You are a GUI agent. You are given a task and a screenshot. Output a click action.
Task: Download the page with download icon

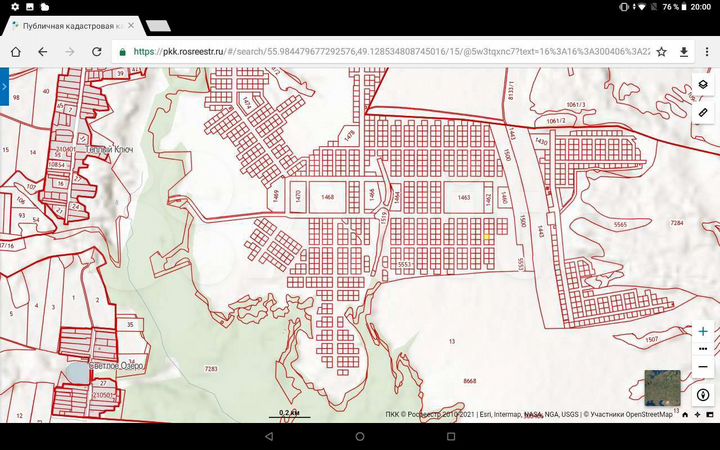coord(684,51)
